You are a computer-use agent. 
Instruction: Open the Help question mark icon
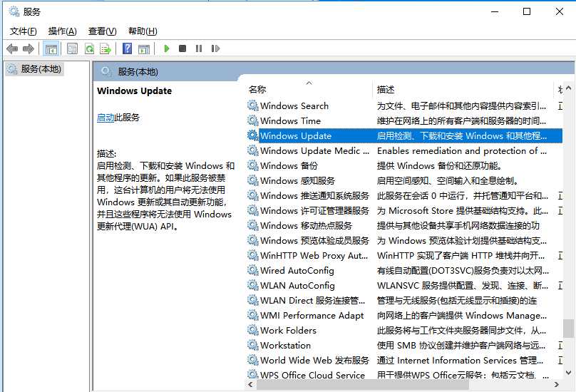[127, 48]
